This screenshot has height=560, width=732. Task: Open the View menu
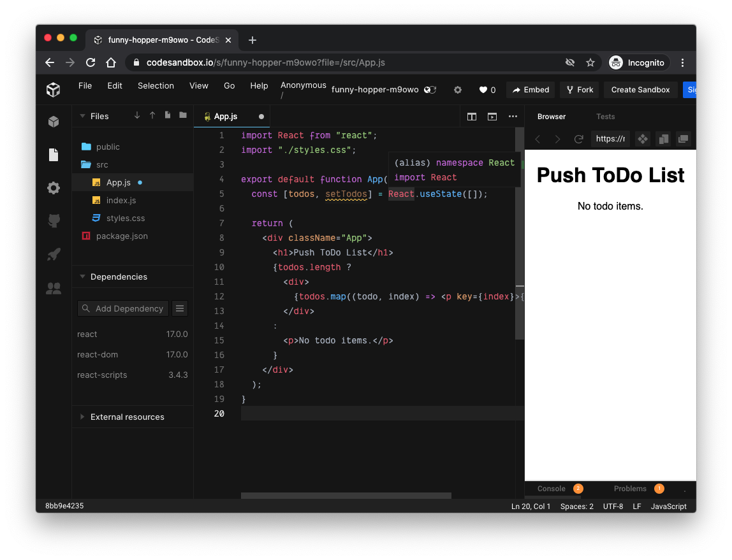[x=198, y=86]
